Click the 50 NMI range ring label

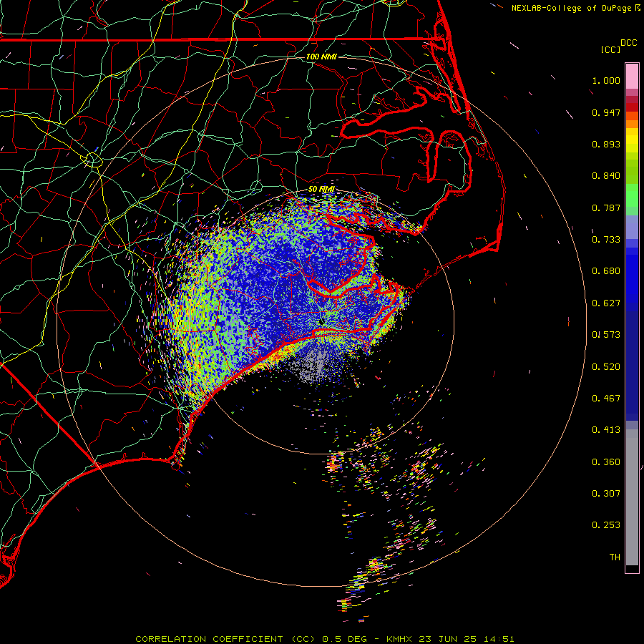(321, 189)
